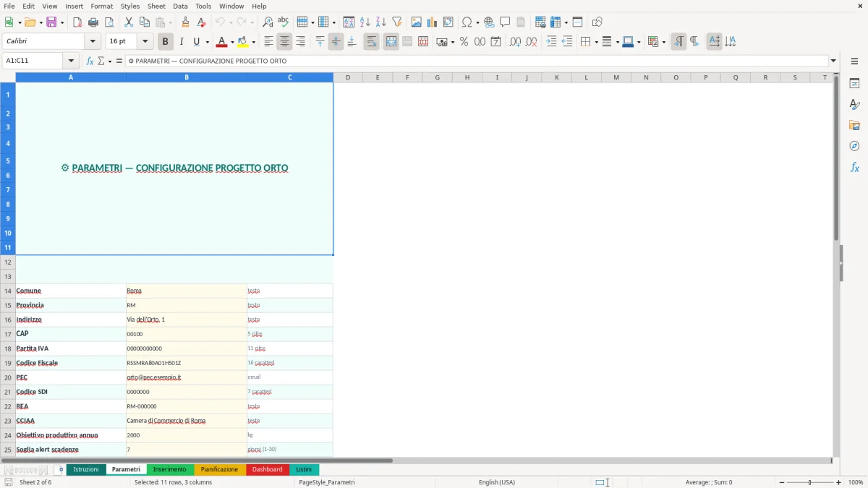
Task: Open the Data menu
Action: (180, 6)
